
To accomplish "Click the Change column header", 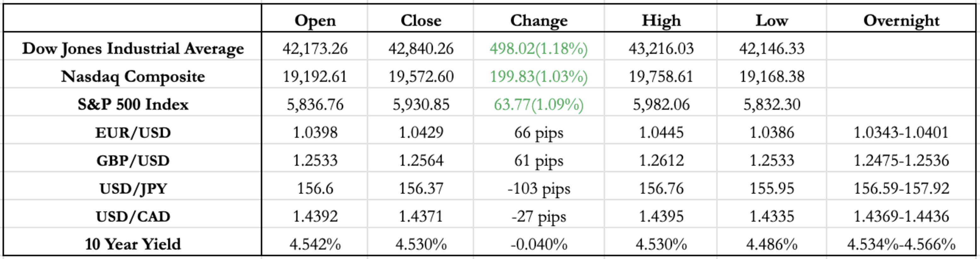I will pos(539,20).
